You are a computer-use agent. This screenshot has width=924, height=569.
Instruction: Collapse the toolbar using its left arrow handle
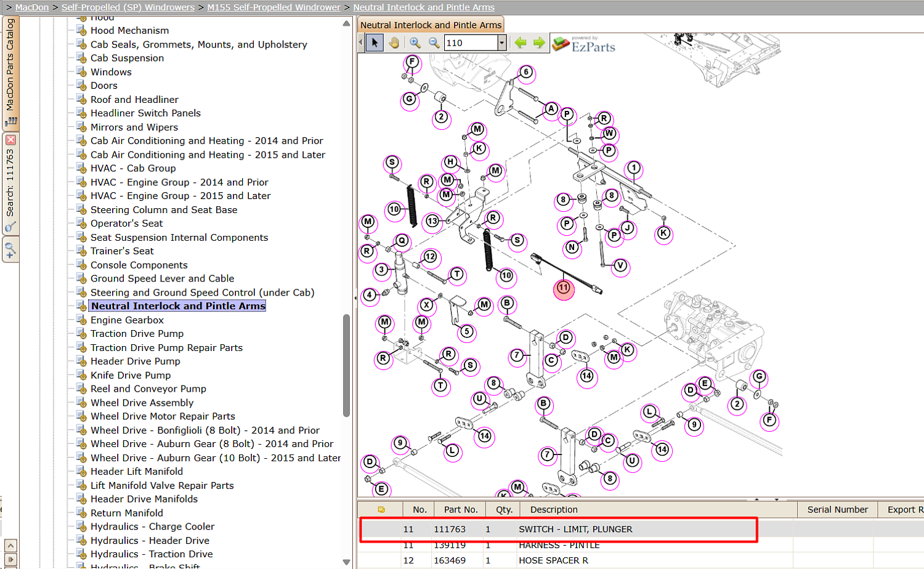tap(361, 42)
